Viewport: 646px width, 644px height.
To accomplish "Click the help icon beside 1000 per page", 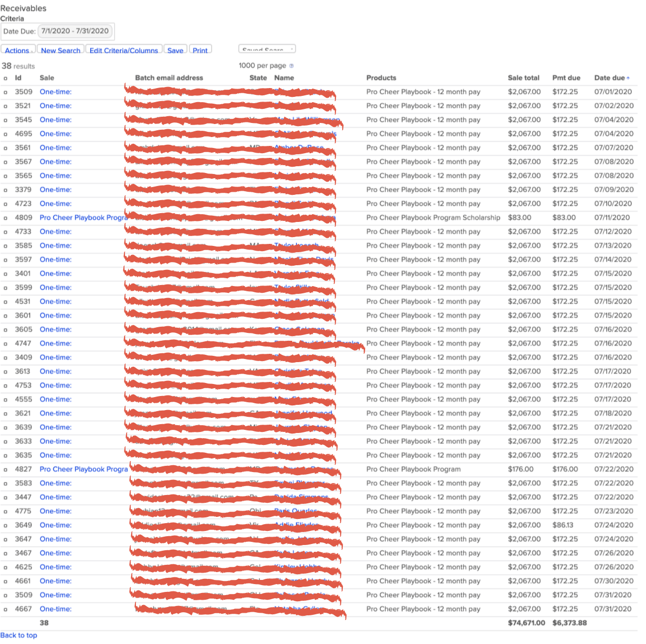I will pos(291,66).
